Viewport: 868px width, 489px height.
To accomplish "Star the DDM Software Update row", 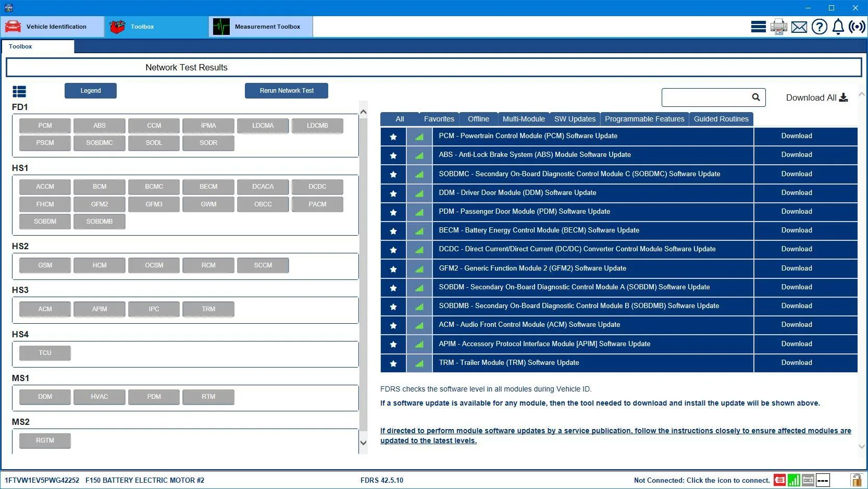I will tap(393, 193).
